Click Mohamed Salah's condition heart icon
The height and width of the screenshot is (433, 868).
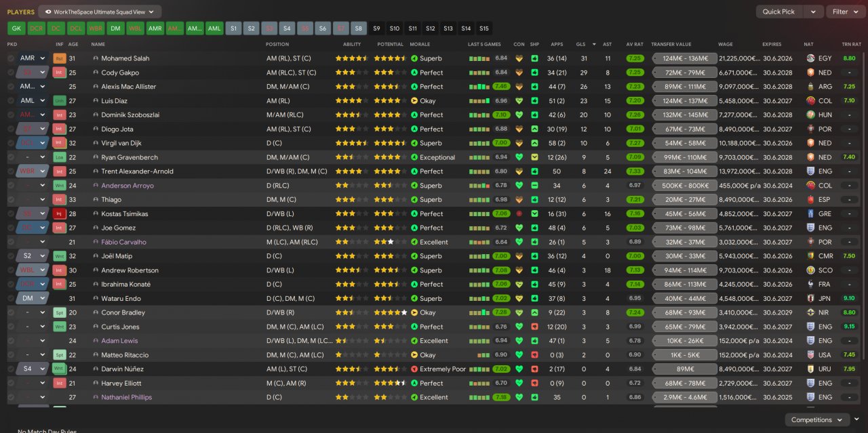[519, 58]
